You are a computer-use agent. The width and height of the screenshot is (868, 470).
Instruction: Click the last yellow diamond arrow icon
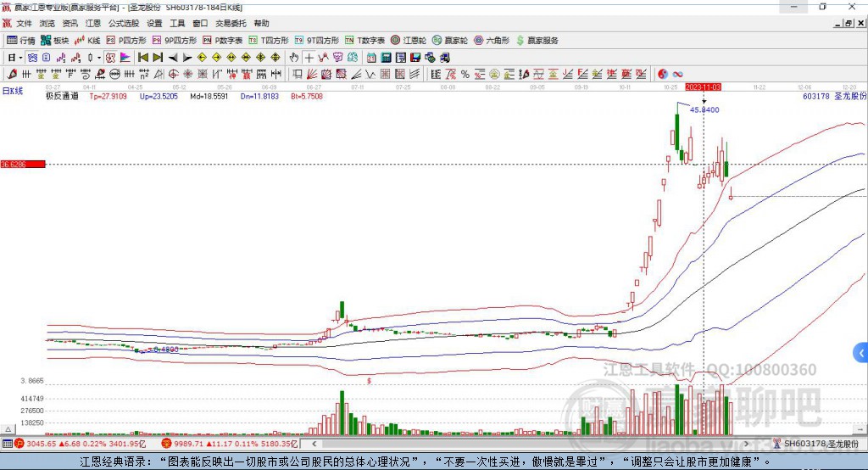[275, 58]
